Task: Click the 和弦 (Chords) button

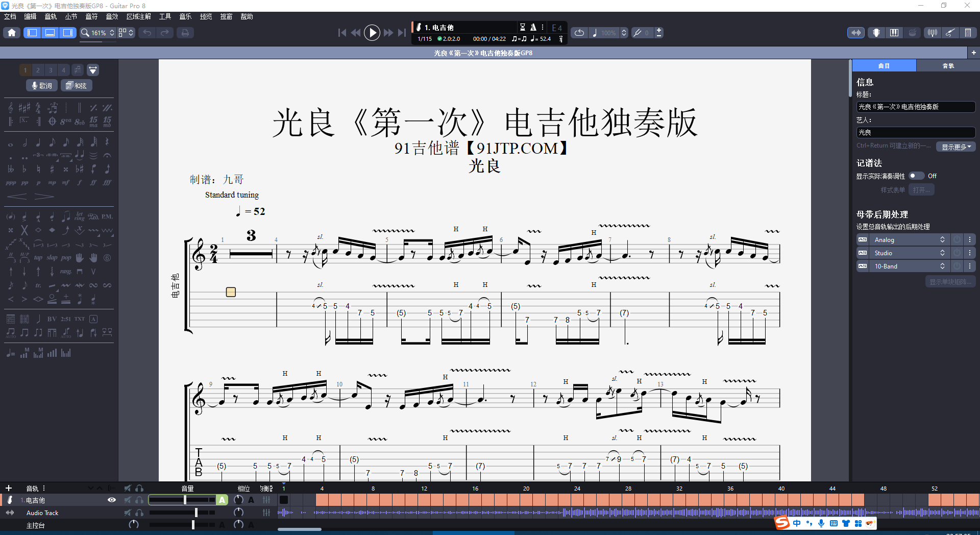Action: tap(77, 85)
